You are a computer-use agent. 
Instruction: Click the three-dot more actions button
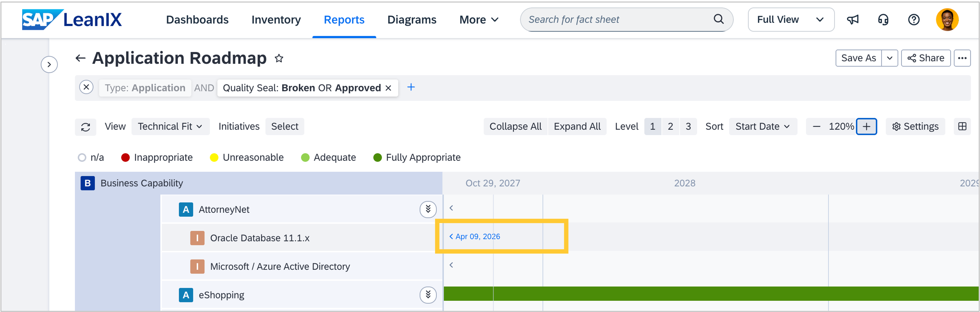click(962, 58)
